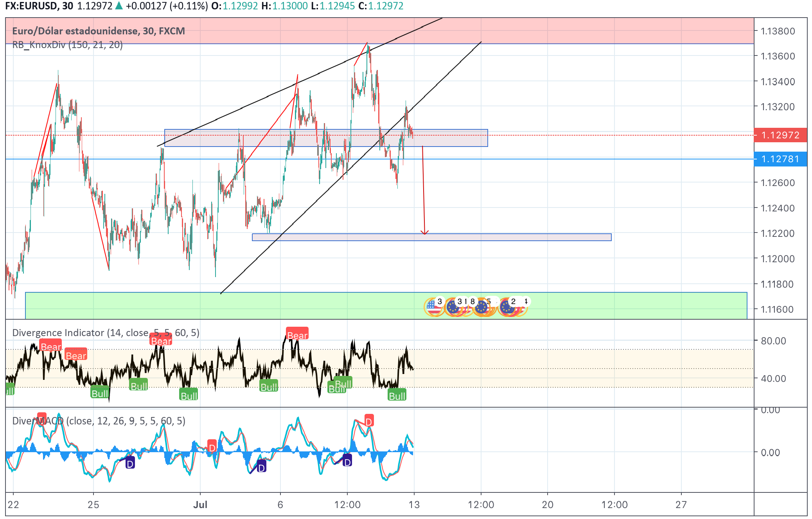Viewport: 812px width, 519px height.
Task: Click the EU flag event marker numbered 5
Action: (x=482, y=307)
